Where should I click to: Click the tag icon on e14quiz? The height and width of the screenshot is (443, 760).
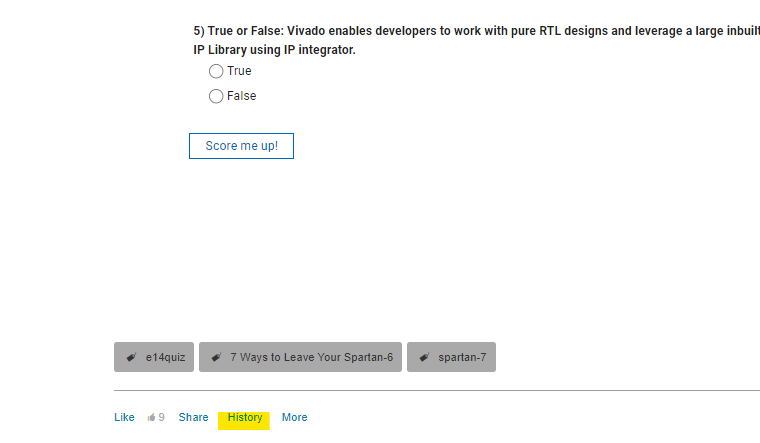(x=131, y=357)
